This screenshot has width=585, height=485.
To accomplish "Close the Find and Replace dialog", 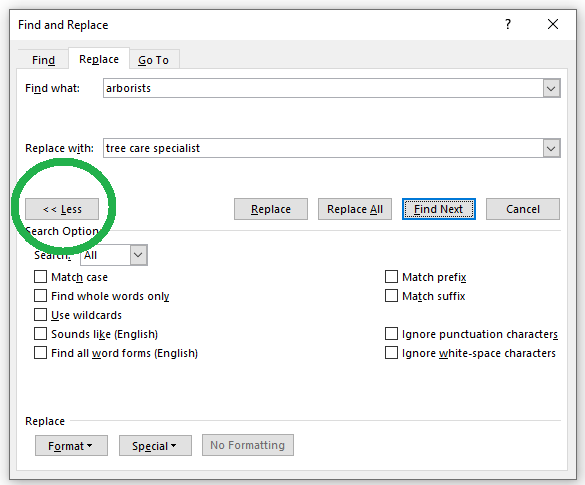I will (553, 24).
